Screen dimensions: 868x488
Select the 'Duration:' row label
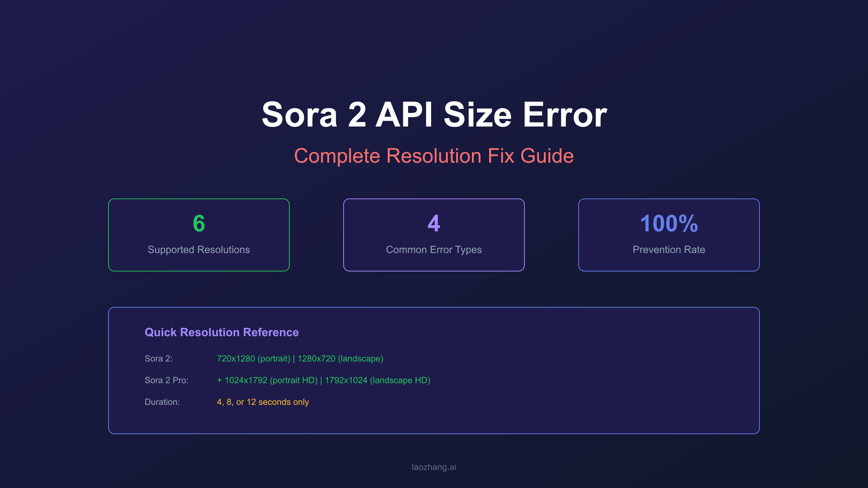click(x=162, y=402)
